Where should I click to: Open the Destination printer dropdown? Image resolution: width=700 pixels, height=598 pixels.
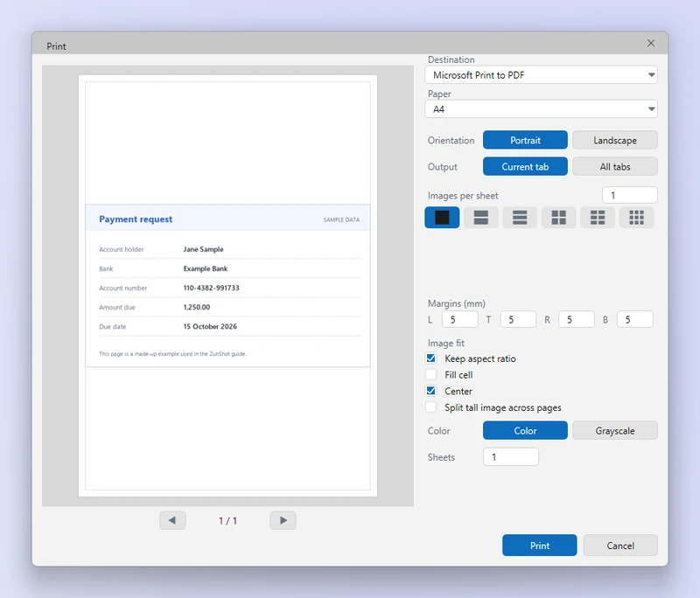pos(541,75)
